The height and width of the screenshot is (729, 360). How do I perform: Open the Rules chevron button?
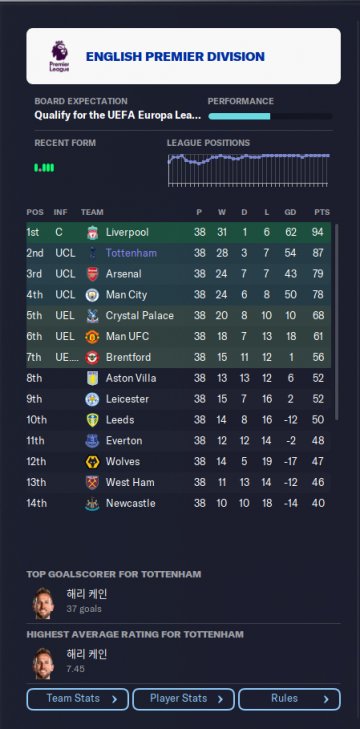289,699
